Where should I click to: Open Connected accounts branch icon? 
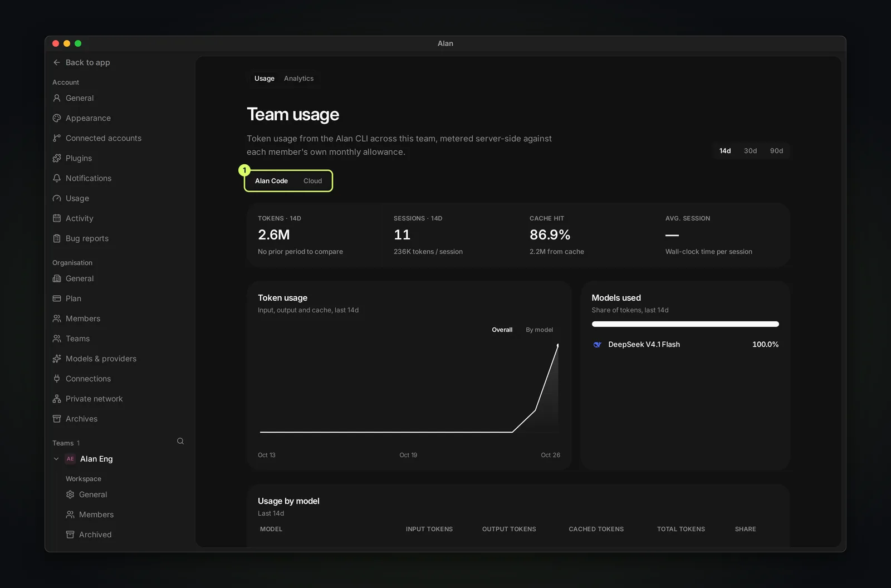pyautogui.click(x=57, y=138)
